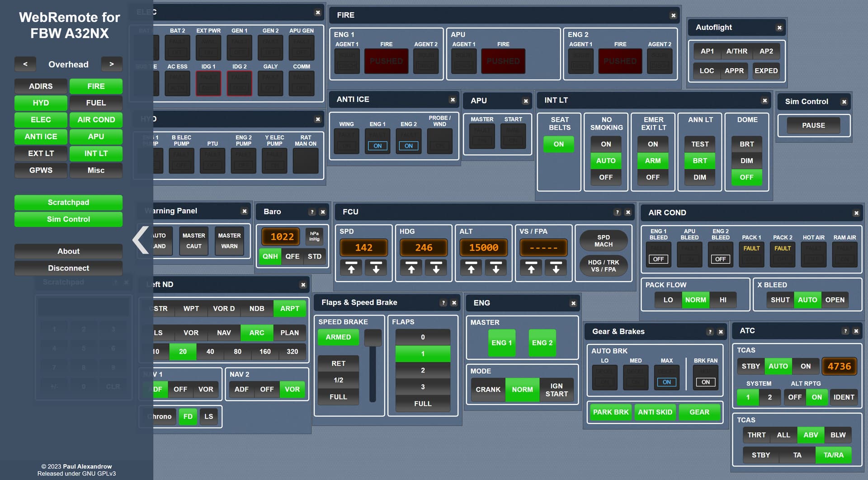This screenshot has width=868, height=480.
Task: Click the speed brake slider handle
Action: point(373,338)
